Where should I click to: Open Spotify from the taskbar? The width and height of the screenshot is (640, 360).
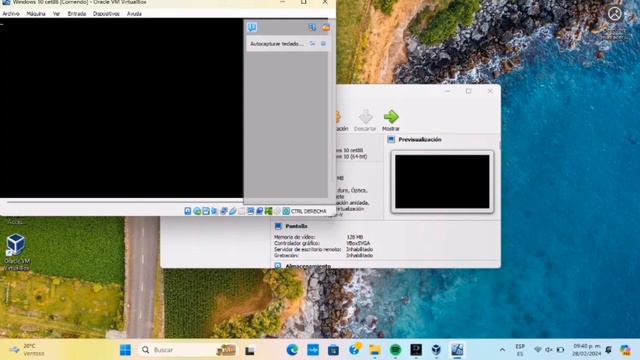395,350
